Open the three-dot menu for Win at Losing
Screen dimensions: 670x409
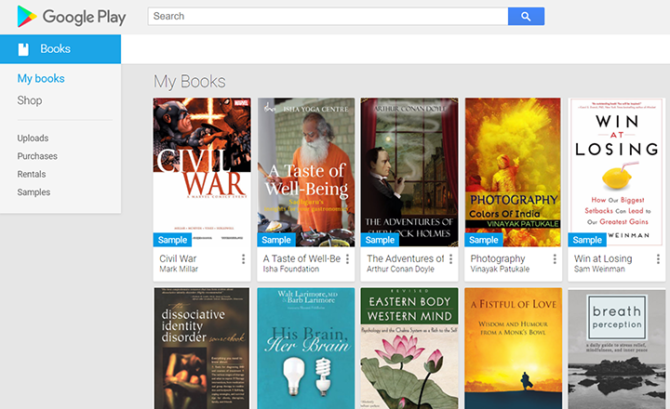pos(658,259)
